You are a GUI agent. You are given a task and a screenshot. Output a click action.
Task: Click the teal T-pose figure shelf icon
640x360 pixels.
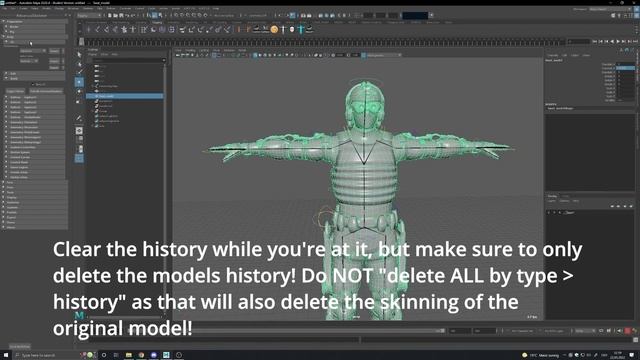click(301, 29)
